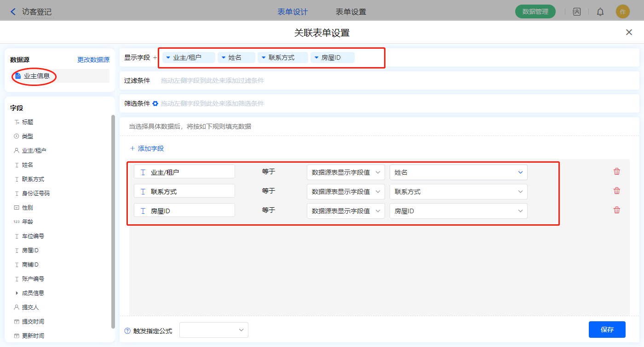Click the 筛选条件 settings gear icon

(x=155, y=103)
